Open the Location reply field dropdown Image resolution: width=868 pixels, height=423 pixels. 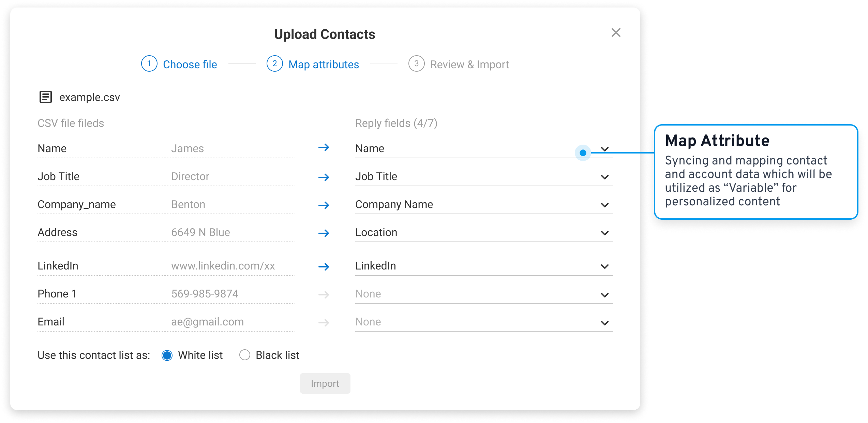604,233
